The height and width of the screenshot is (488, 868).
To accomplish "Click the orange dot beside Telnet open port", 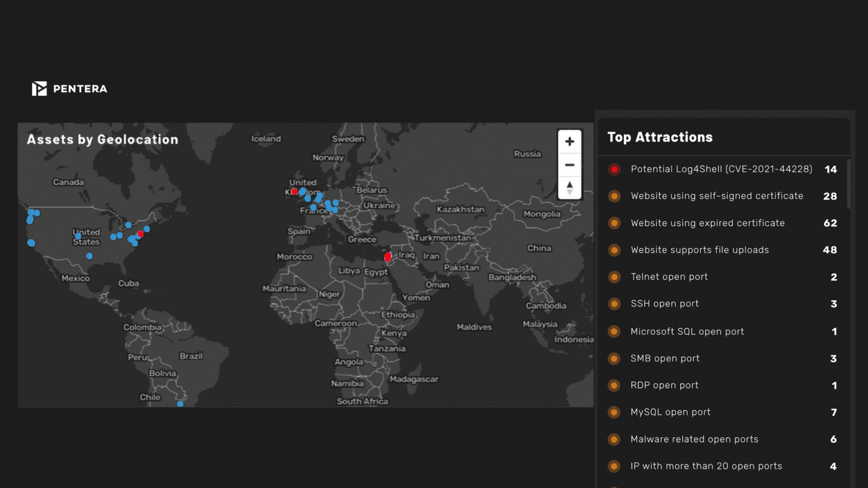I will point(614,277).
